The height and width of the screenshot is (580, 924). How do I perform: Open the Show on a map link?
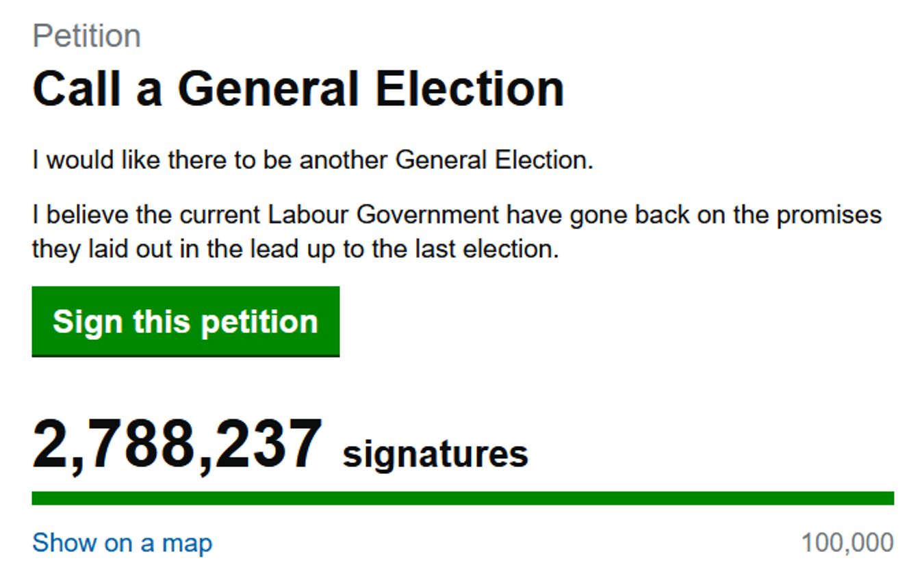[x=122, y=543]
